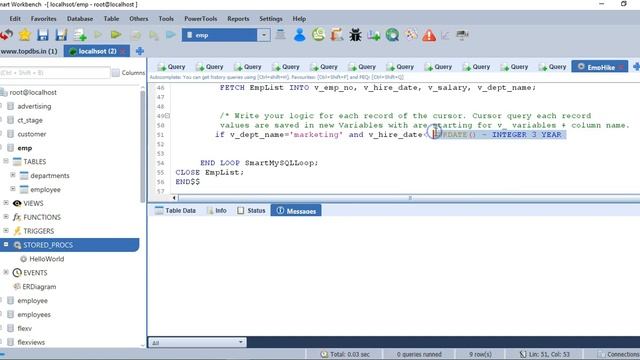This screenshot has width=640, height=360.
Task: Click the grey table list icon beside emp
Action: click(x=280, y=35)
